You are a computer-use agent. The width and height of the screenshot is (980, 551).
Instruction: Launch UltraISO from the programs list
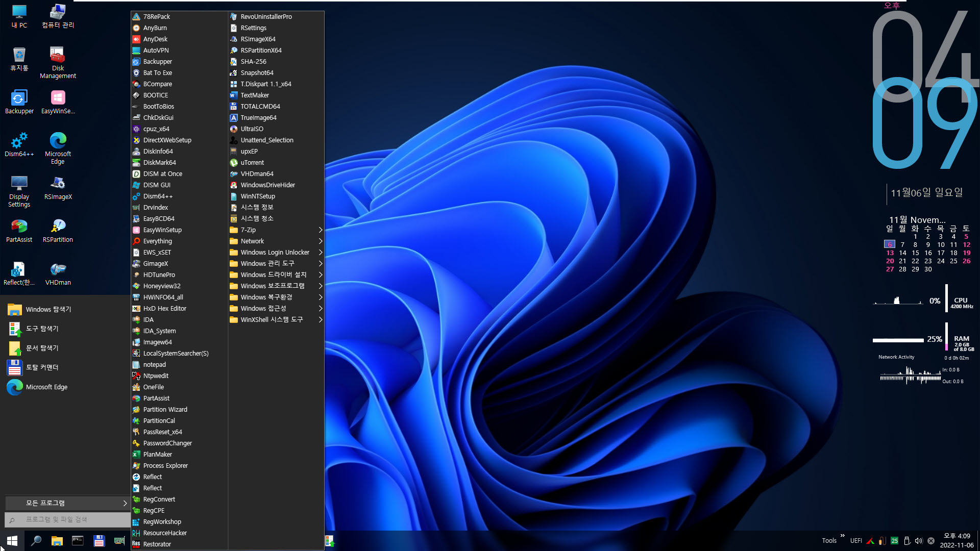[276, 129]
